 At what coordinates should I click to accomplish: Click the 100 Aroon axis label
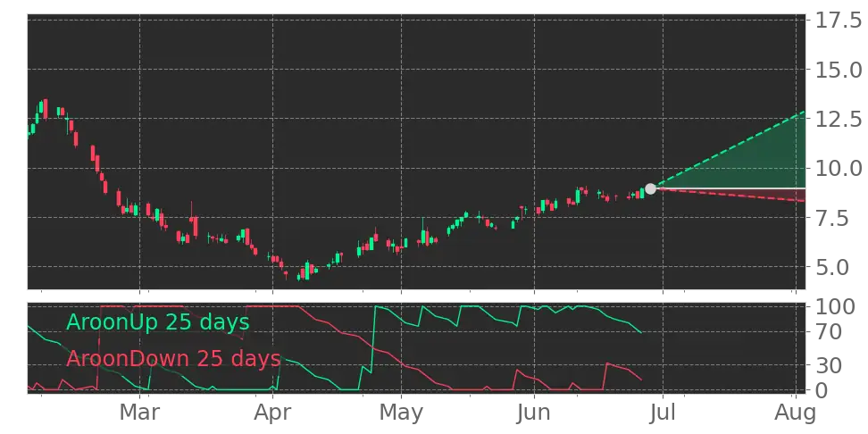coord(834,306)
